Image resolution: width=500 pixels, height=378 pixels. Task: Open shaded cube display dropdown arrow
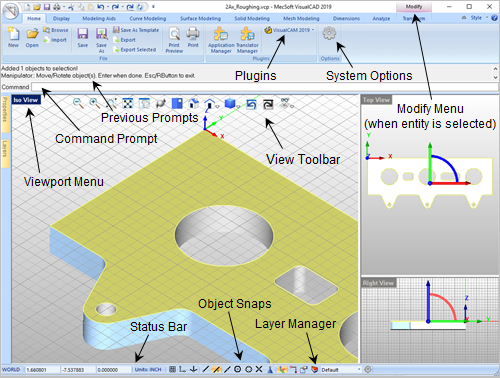[x=238, y=107]
